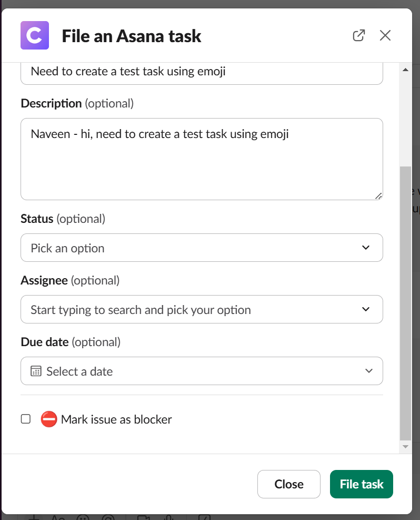
Task: Expand the Due date chevron arrow
Action: click(x=368, y=371)
